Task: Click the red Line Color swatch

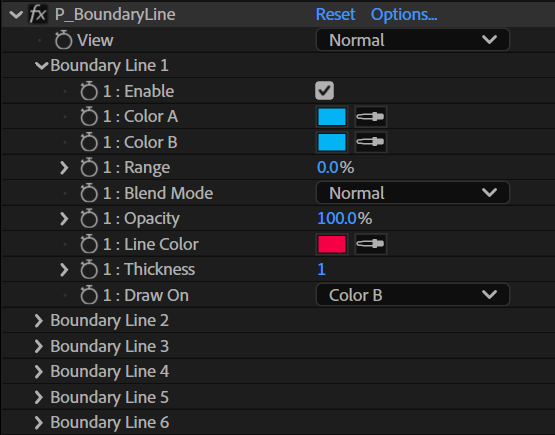Action: coord(332,244)
